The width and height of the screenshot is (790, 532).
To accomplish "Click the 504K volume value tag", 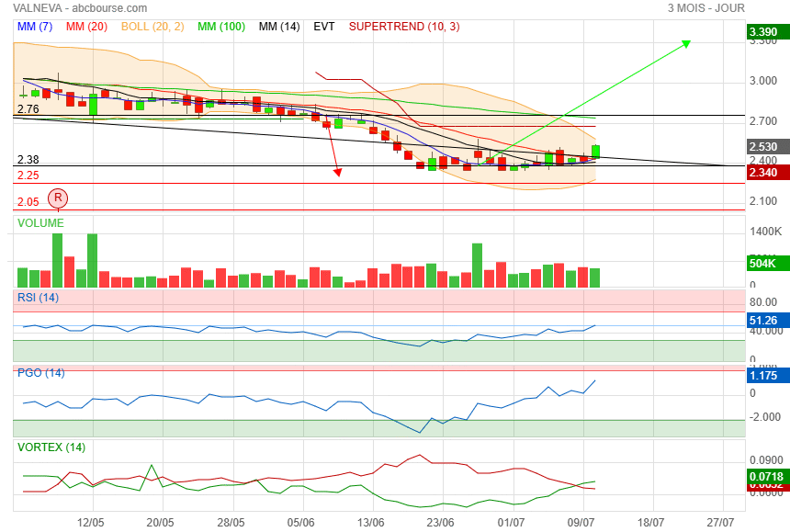I will (768, 264).
